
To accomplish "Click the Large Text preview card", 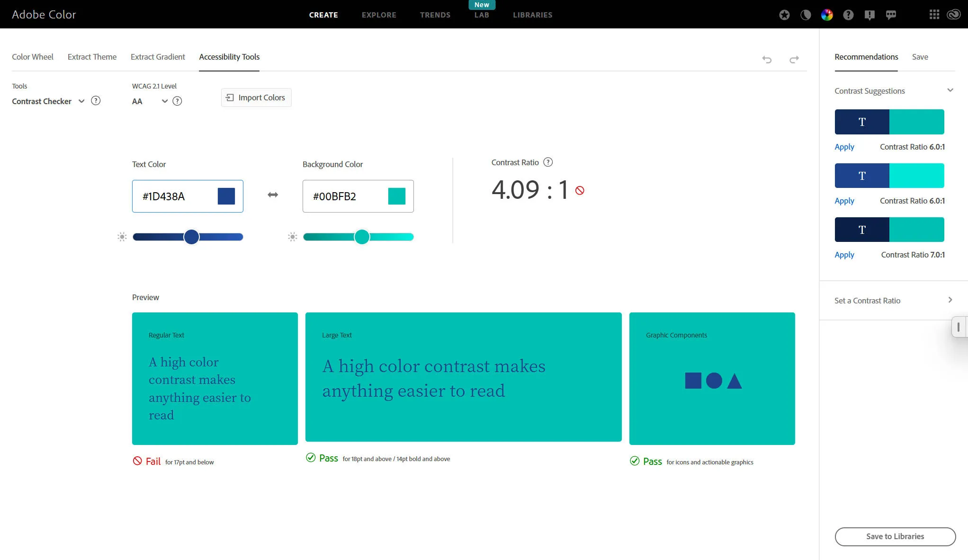I will (x=464, y=377).
